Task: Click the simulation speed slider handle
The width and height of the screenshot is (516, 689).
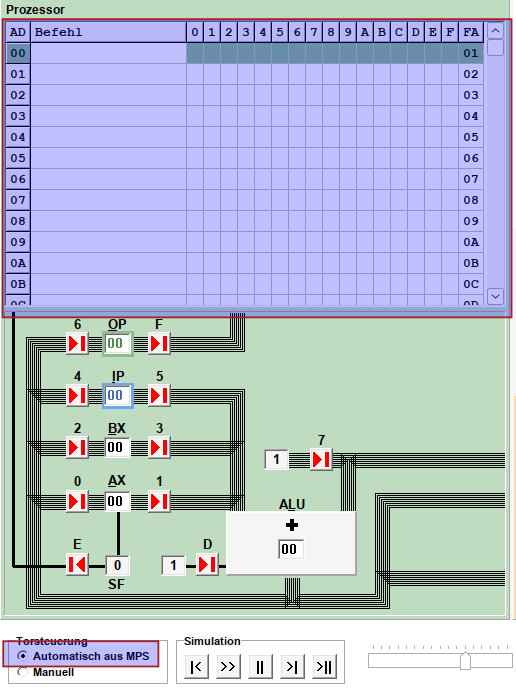Action: click(465, 660)
